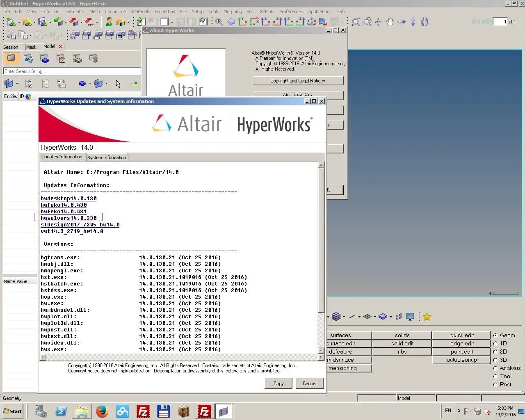
Task: Click the yellow star favorites icon
Action: pos(427,317)
